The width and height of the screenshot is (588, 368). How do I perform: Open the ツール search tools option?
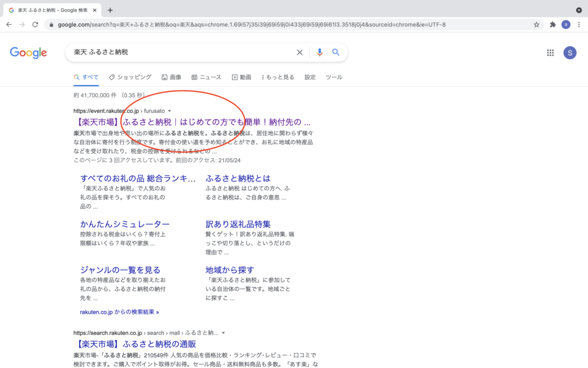click(x=334, y=77)
